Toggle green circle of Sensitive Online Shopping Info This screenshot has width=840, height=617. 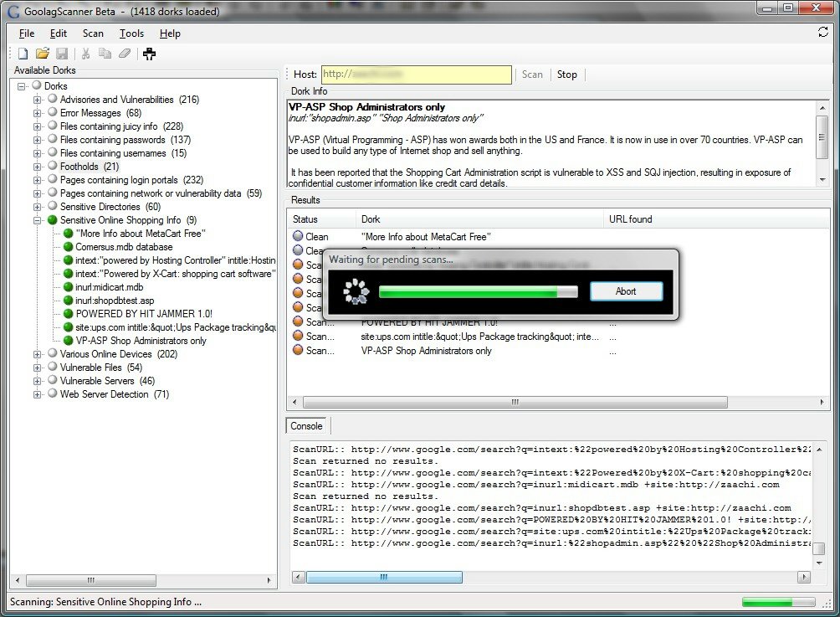[53, 220]
